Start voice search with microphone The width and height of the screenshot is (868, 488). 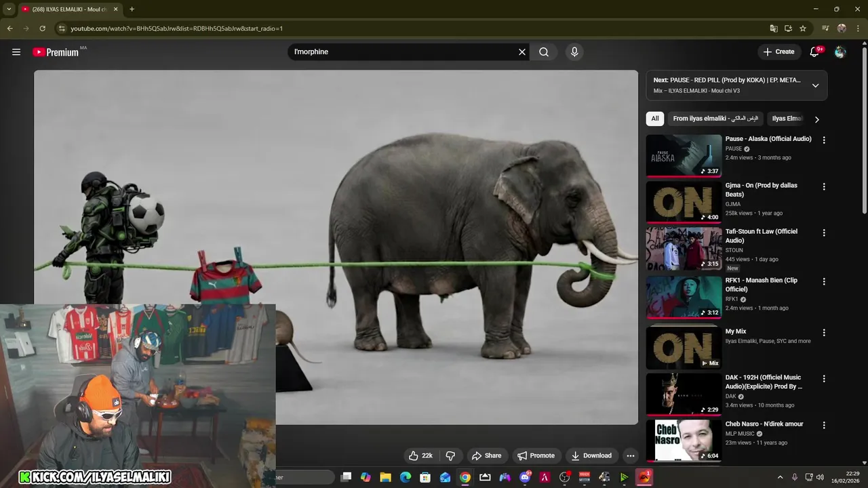574,52
